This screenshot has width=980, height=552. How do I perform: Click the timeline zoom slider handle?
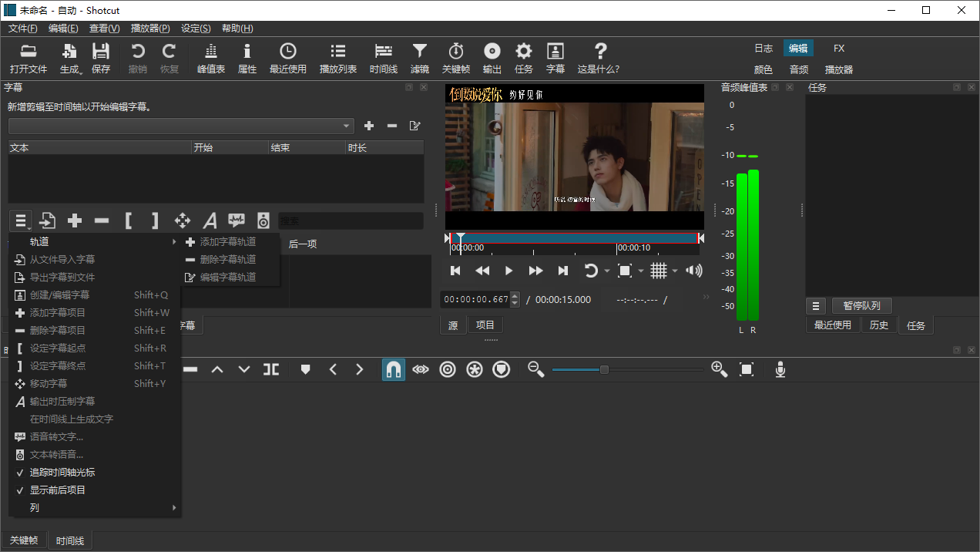click(604, 370)
